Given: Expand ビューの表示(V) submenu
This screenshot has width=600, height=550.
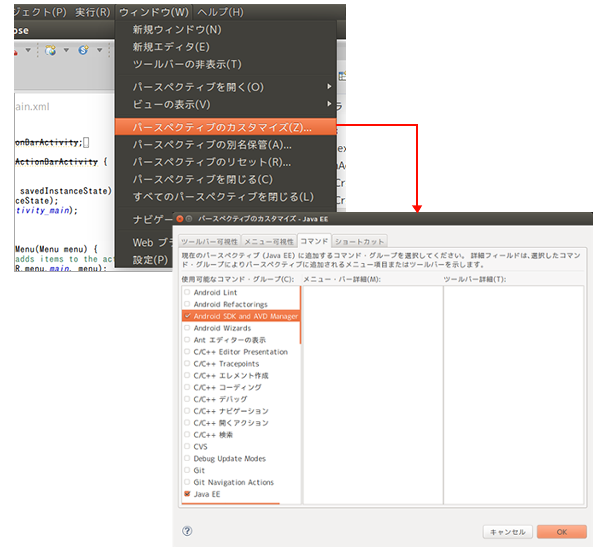Looking at the screenshot, I should point(226,104).
